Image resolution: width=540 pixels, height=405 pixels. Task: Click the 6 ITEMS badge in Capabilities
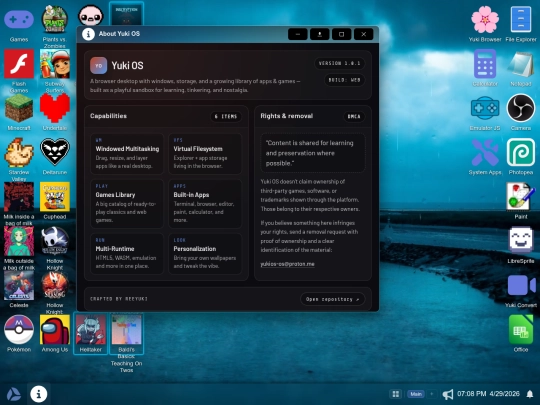(226, 116)
